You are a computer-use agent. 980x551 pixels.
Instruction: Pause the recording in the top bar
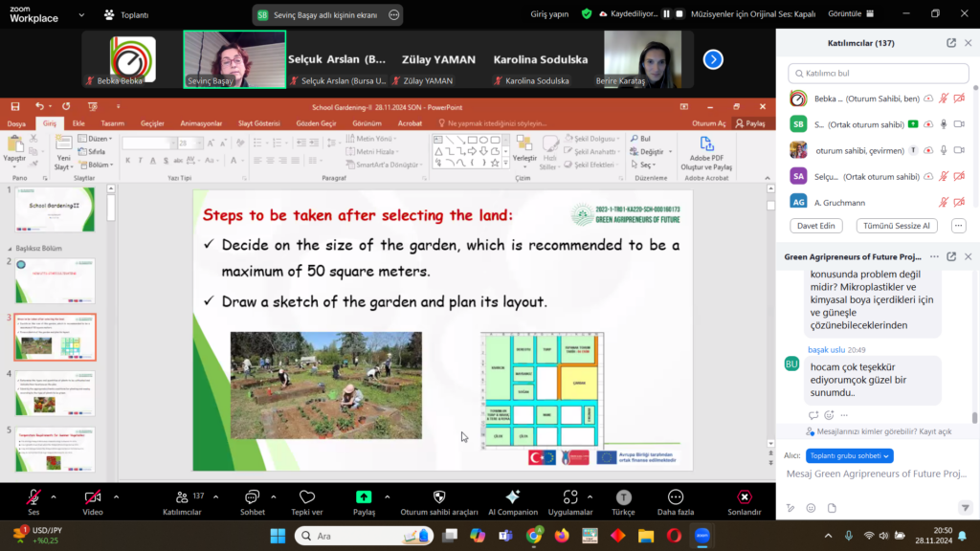tap(666, 14)
